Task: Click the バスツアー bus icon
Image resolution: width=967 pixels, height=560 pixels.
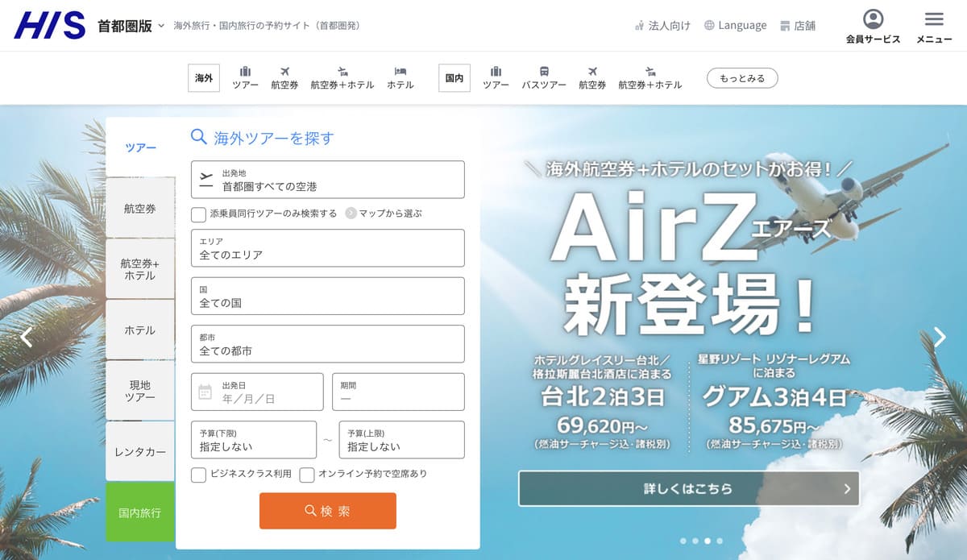Action: (x=544, y=71)
